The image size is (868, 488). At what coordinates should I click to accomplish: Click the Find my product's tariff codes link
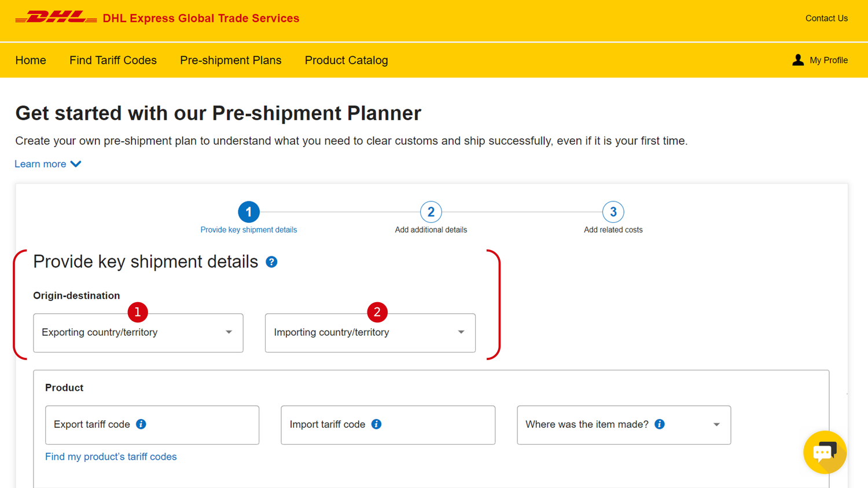tap(111, 457)
